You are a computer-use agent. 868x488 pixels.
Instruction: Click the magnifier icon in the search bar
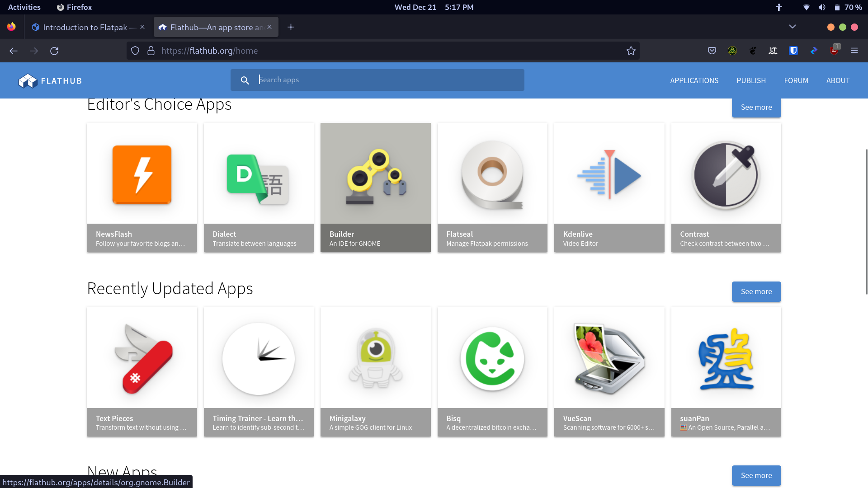coord(245,80)
